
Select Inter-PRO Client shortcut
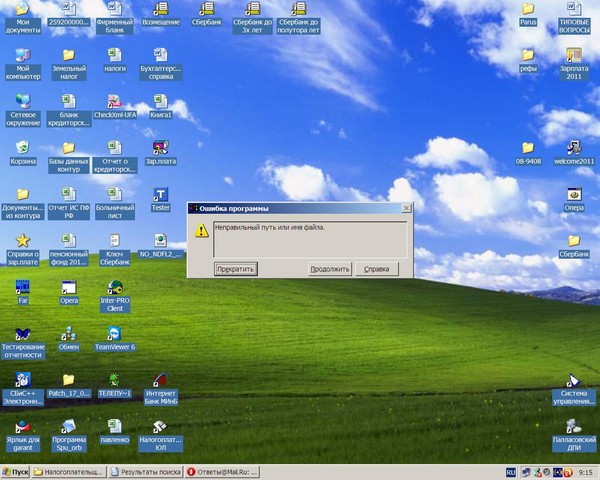[x=115, y=296]
